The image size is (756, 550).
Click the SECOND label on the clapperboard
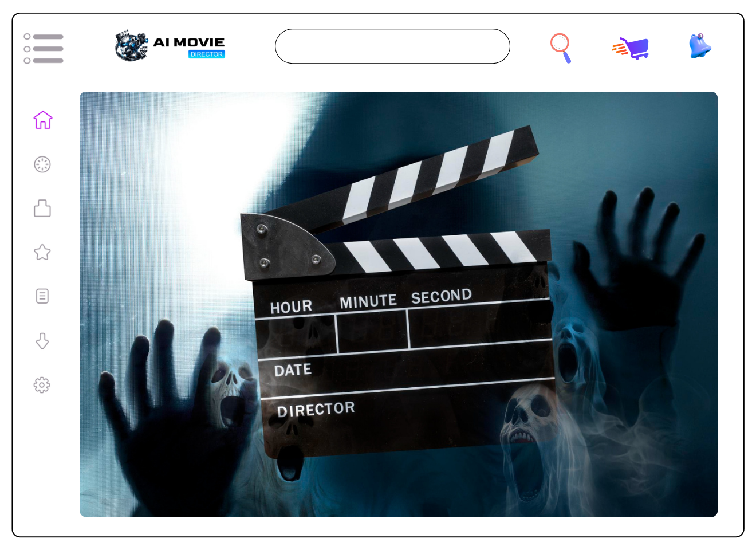point(441,296)
